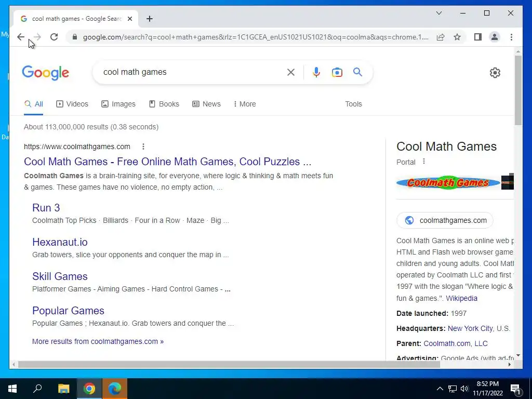
Task: Open the New York City headquarters link
Action: [470, 328]
